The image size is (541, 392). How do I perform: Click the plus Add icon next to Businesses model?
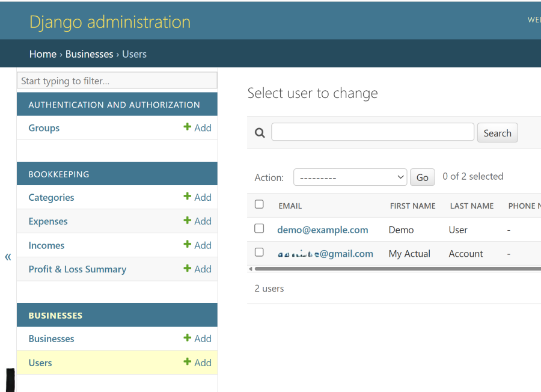(x=188, y=338)
